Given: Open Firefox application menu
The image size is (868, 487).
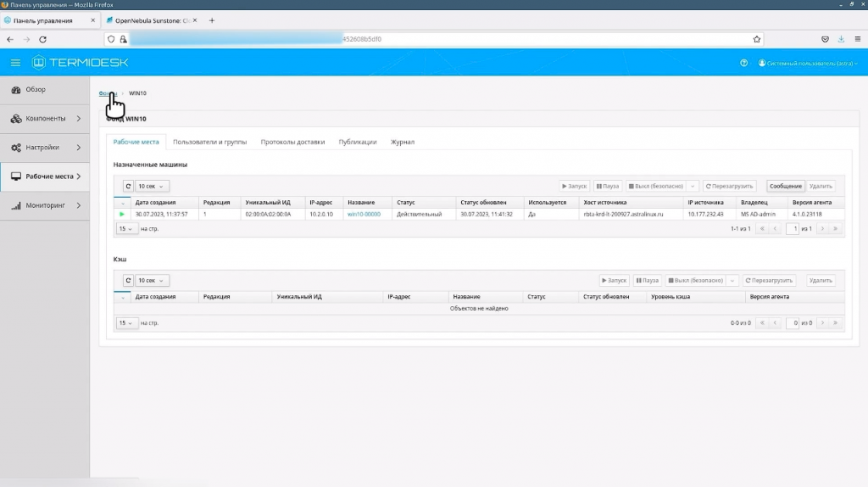Looking at the screenshot, I should click(x=858, y=39).
